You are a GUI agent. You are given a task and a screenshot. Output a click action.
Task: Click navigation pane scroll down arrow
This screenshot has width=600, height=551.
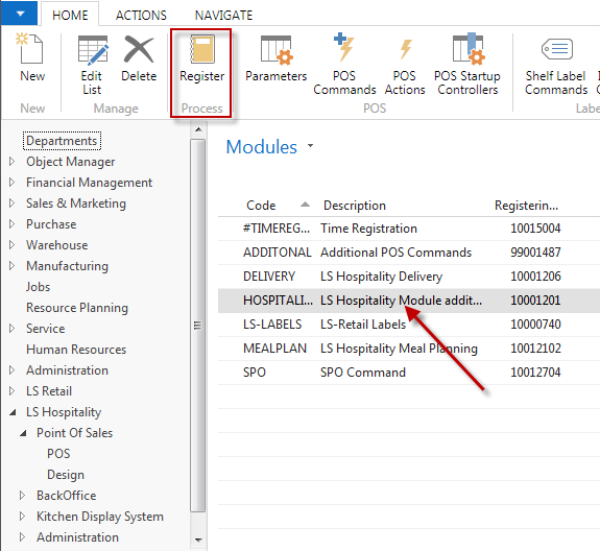point(198,540)
